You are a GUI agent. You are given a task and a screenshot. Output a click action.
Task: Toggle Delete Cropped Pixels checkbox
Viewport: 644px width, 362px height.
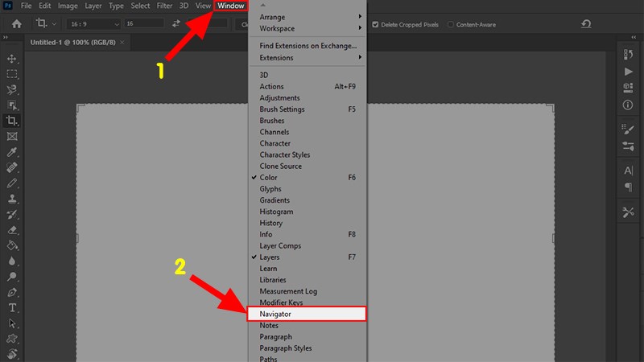(375, 25)
